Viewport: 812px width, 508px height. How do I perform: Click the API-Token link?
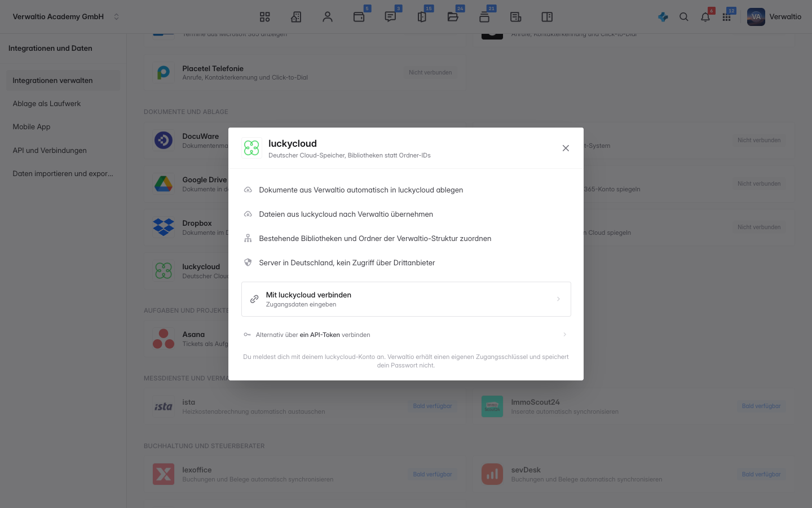tap(320, 335)
